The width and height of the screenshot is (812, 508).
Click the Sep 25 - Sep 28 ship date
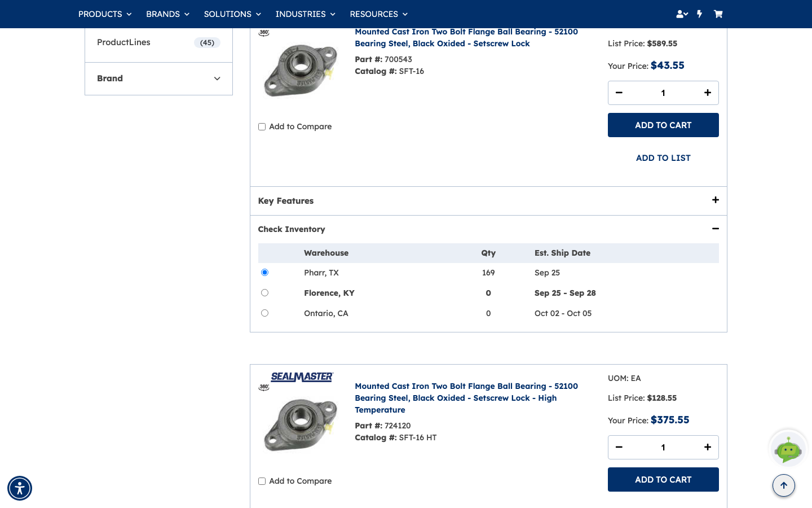(565, 293)
